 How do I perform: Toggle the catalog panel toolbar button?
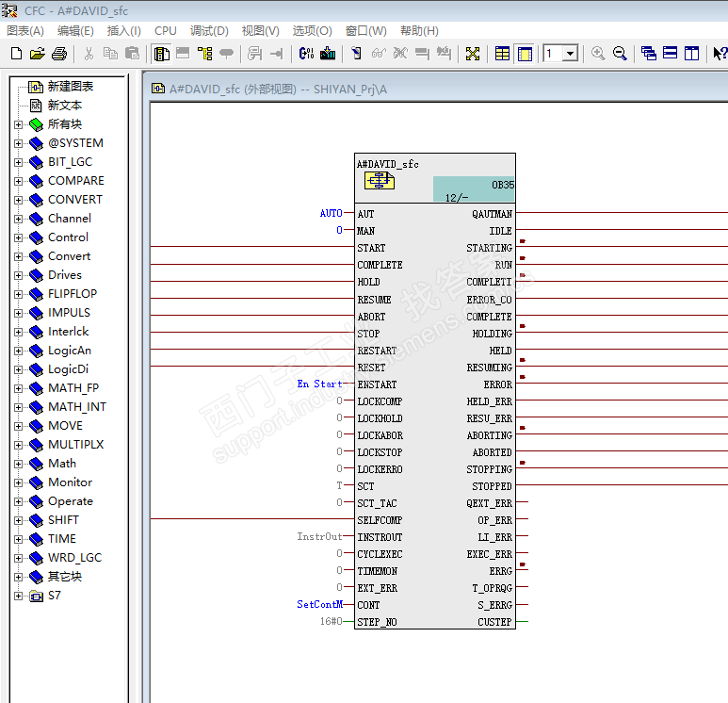[x=161, y=54]
